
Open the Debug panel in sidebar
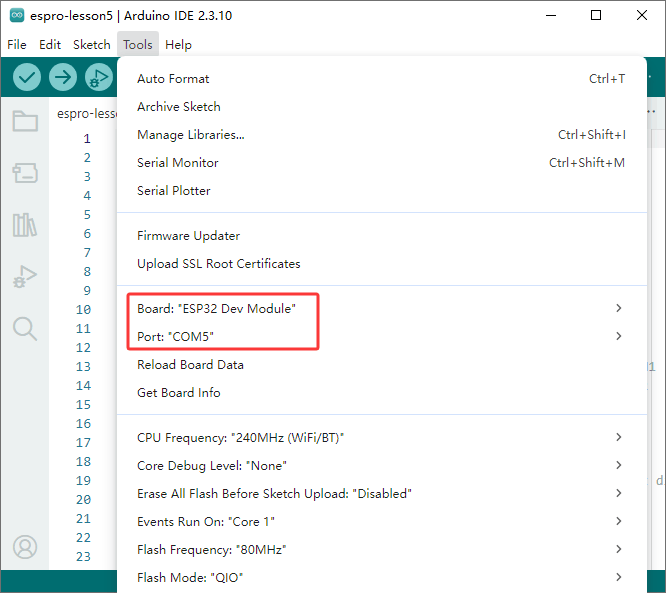[25, 277]
